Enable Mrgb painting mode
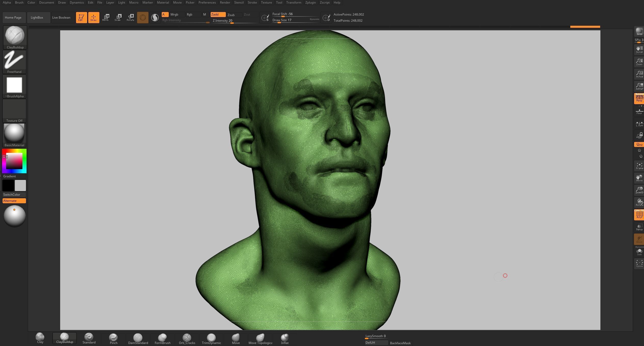Image resolution: width=644 pixels, height=346 pixels. coord(177,15)
